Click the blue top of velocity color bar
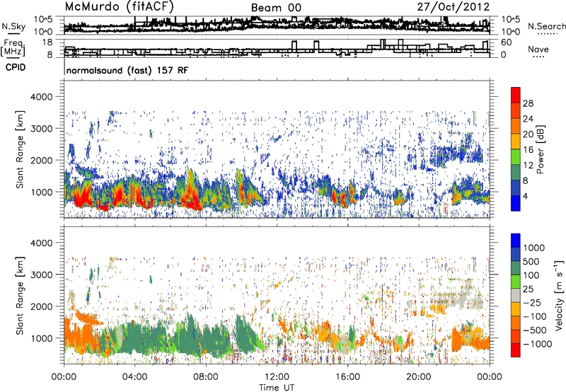Viewport: 566px width, 392px height. (516, 241)
